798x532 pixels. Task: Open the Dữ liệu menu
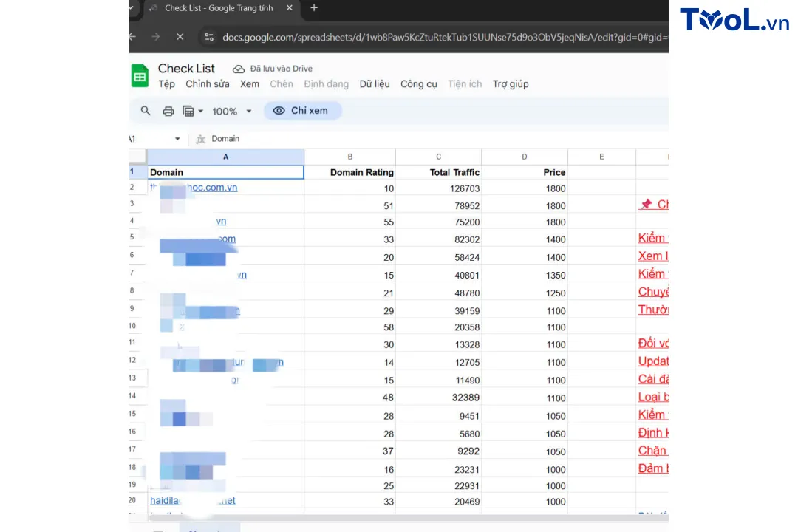375,84
